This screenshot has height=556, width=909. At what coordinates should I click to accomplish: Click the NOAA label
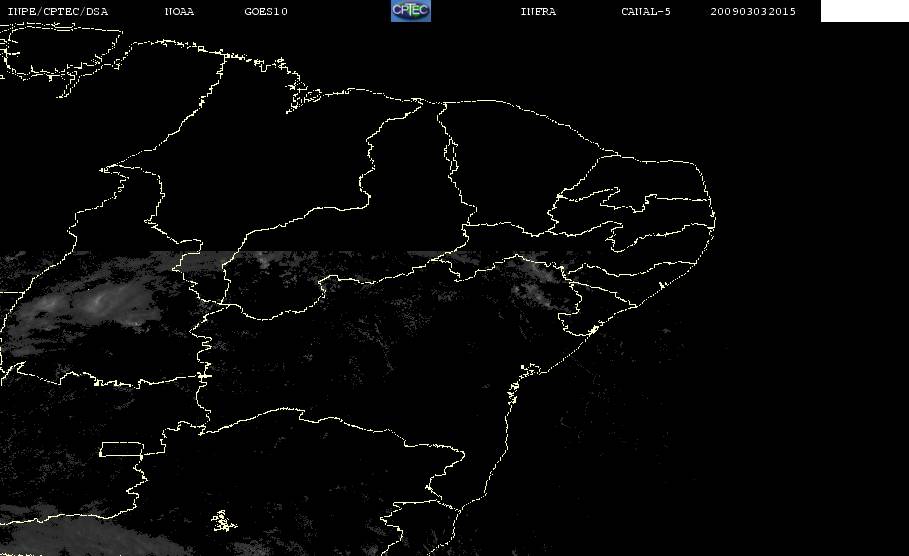coord(179,11)
